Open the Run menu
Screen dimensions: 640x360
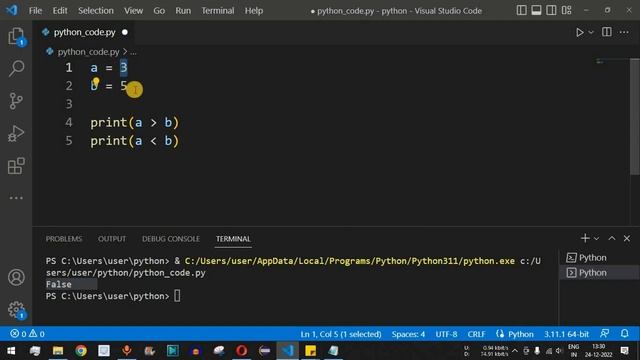183,11
